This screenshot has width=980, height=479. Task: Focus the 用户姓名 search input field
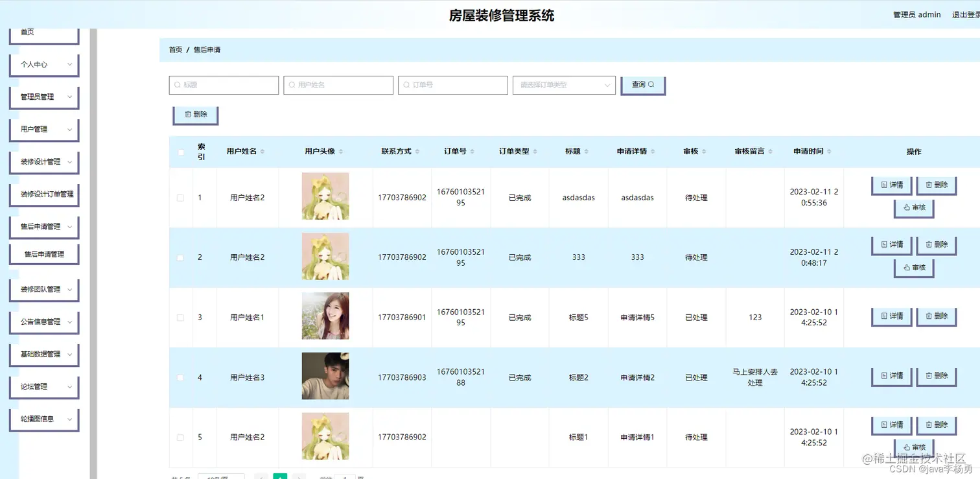pyautogui.click(x=338, y=85)
